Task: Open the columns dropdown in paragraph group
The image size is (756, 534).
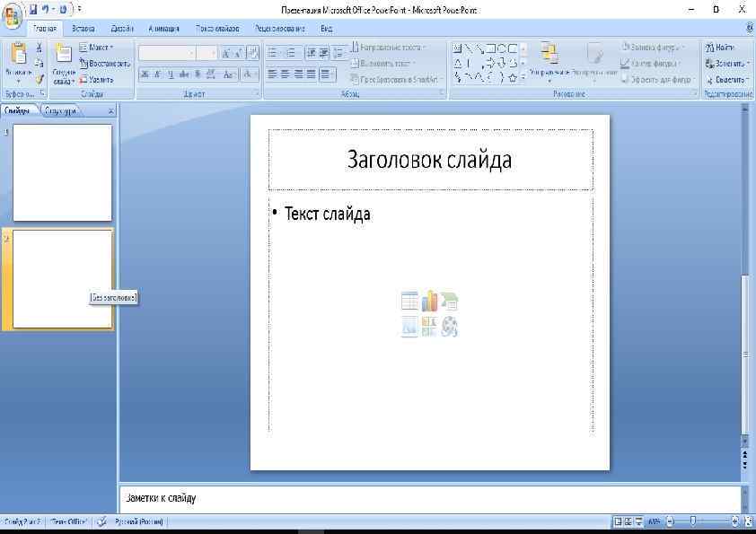Action: pos(328,74)
